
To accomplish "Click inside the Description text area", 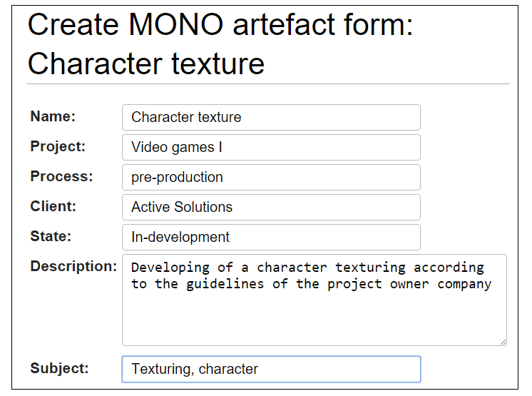I will pos(314,300).
